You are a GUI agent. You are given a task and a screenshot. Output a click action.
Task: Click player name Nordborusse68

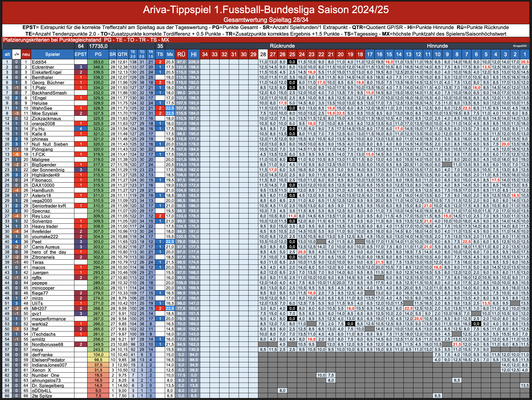(48, 344)
